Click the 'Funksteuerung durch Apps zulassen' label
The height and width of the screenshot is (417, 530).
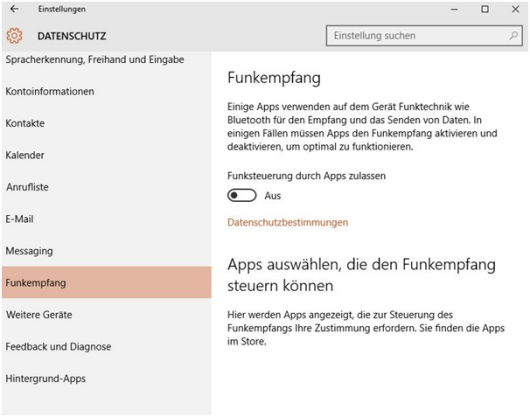[x=306, y=176]
